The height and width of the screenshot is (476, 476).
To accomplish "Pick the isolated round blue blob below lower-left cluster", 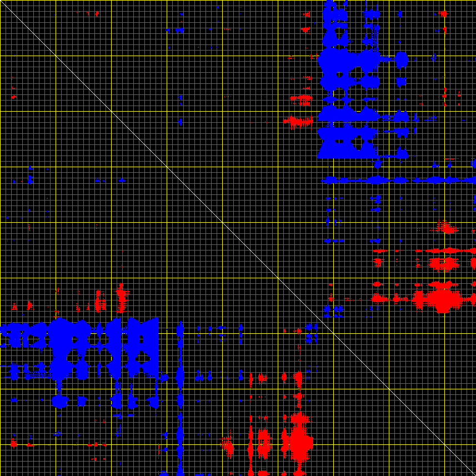I will [59, 400].
